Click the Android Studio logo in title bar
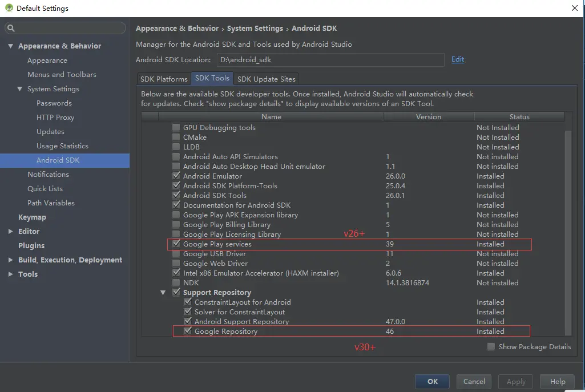Screen dimensions: 585x392 (x=9, y=8)
